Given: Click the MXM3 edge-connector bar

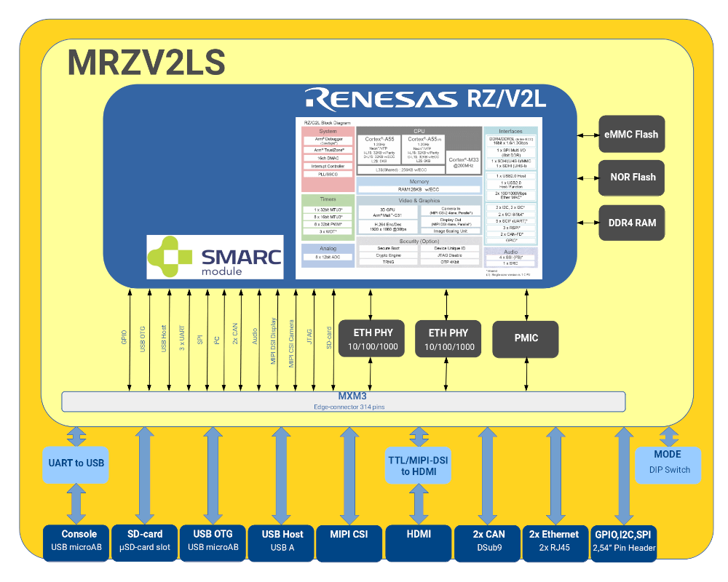Looking at the screenshot, I should (x=344, y=401).
